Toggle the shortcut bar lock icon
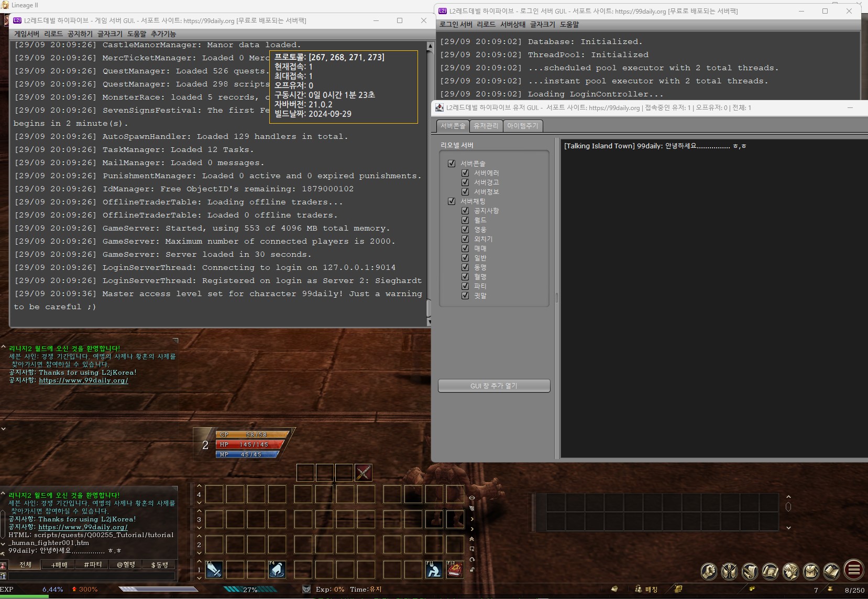This screenshot has height=599, width=868. [x=472, y=570]
